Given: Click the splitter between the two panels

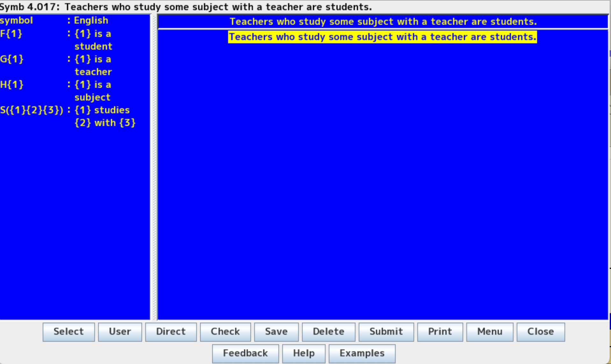Looking at the screenshot, I should tap(154, 165).
